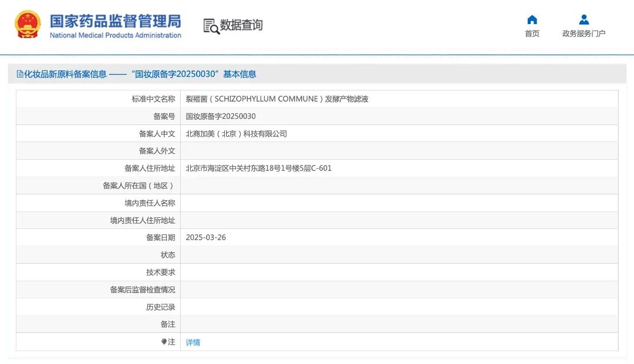This screenshot has width=634, height=364.
Task: Select the company name 北商加美（北京）科技有限公司
Action: click(236, 134)
